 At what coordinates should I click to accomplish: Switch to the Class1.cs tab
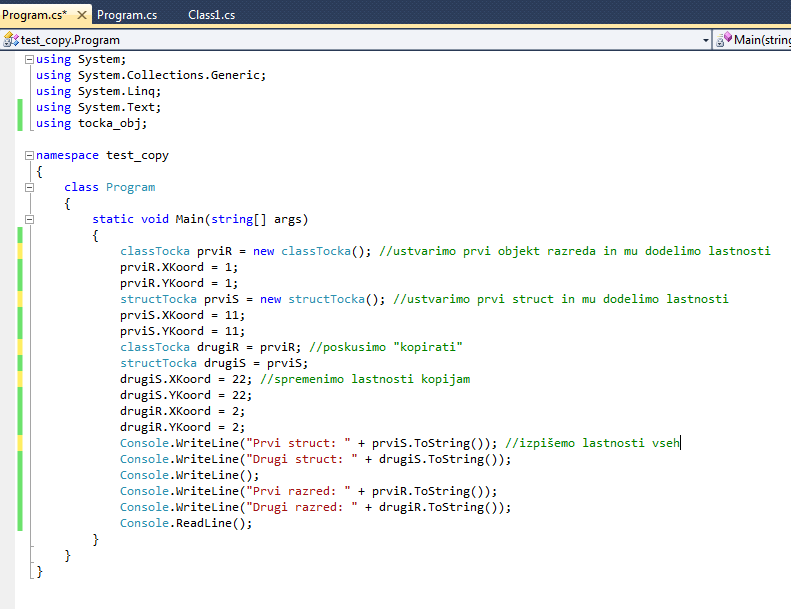(x=212, y=15)
